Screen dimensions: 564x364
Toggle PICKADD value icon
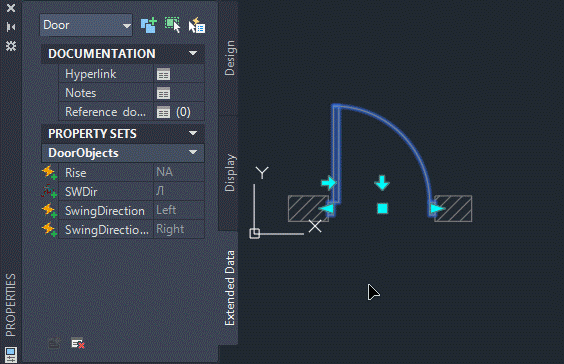tap(149, 26)
